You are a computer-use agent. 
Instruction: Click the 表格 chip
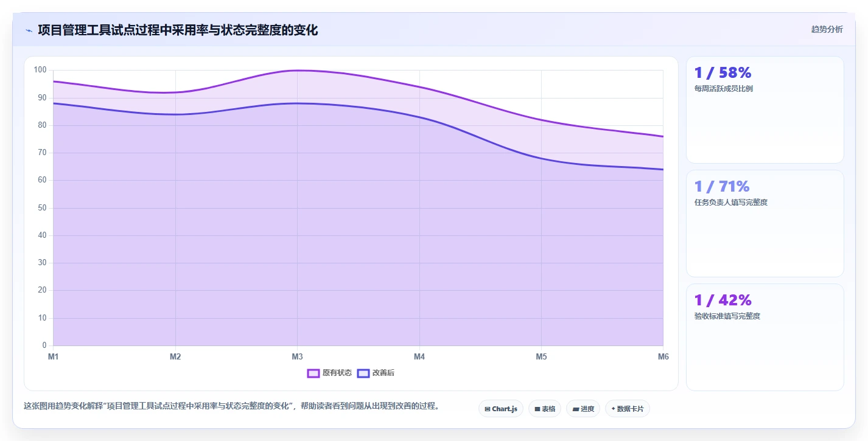coord(545,409)
